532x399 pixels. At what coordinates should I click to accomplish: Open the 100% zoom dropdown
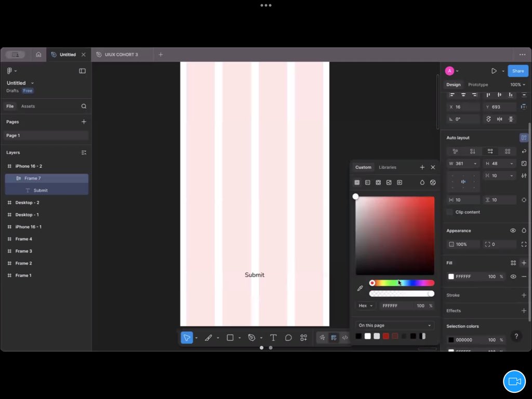point(518,85)
